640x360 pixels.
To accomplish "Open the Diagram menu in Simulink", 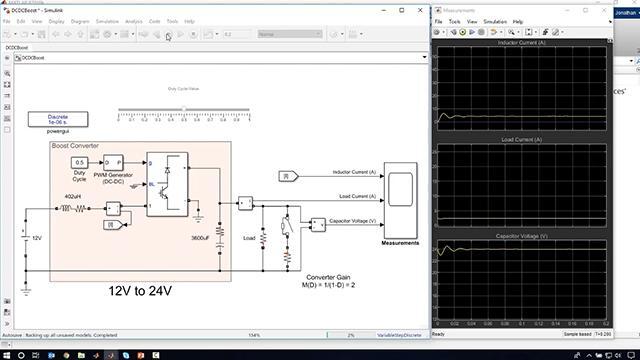I will tap(80, 21).
